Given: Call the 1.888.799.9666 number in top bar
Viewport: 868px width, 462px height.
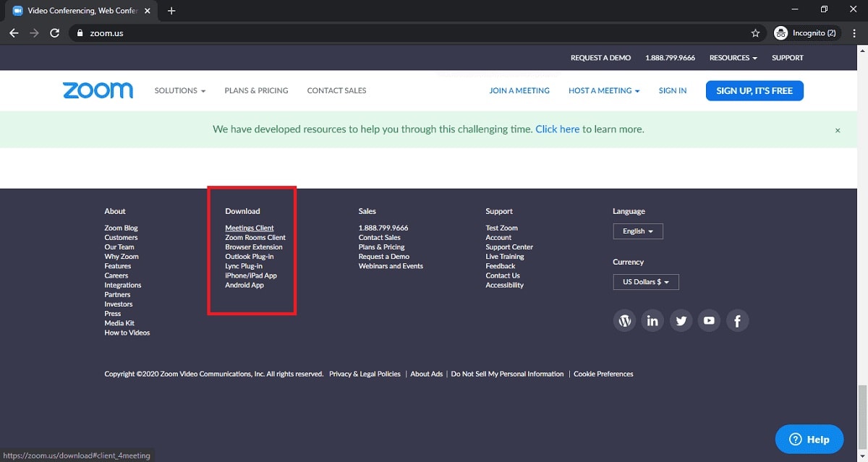Looking at the screenshot, I should tap(671, 58).
